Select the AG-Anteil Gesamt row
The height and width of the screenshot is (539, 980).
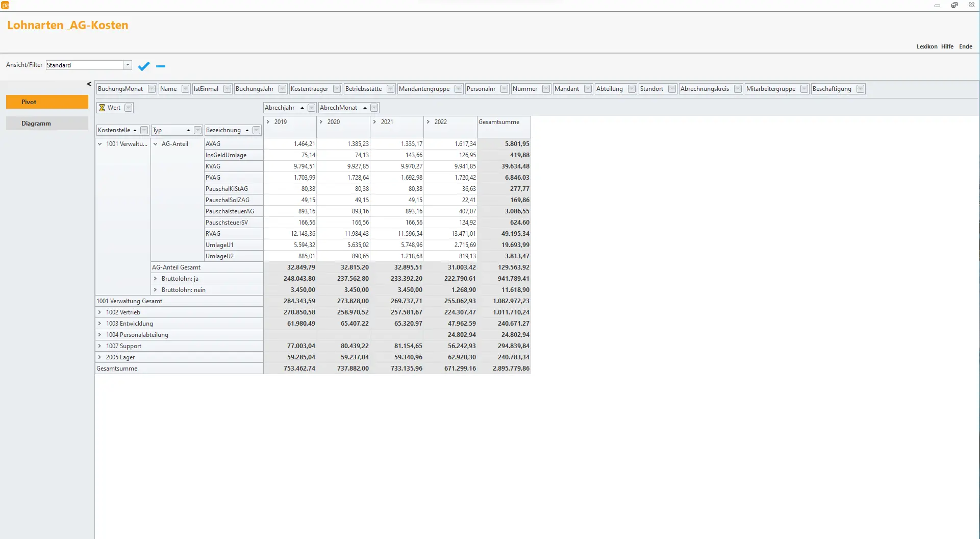coord(177,267)
